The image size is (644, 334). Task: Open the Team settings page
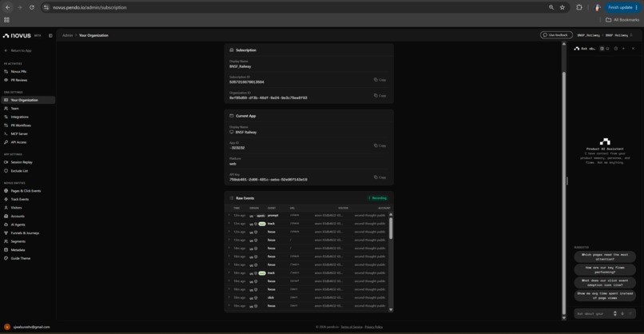coord(27,109)
